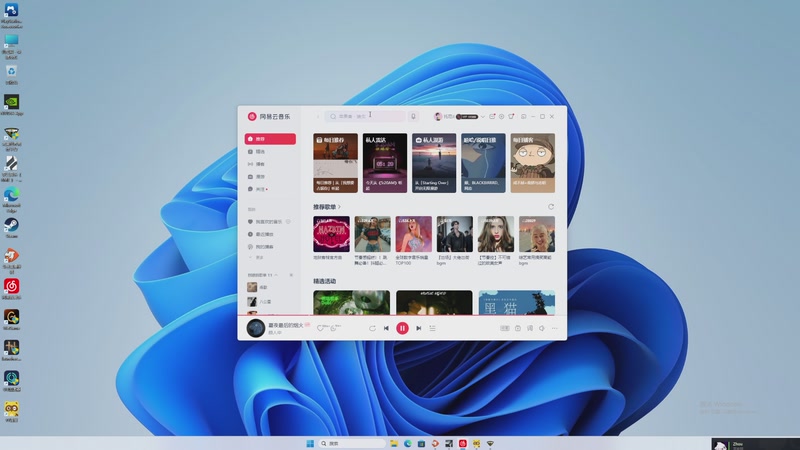
Task: Click the VIP badge next to username
Action: (x=467, y=117)
